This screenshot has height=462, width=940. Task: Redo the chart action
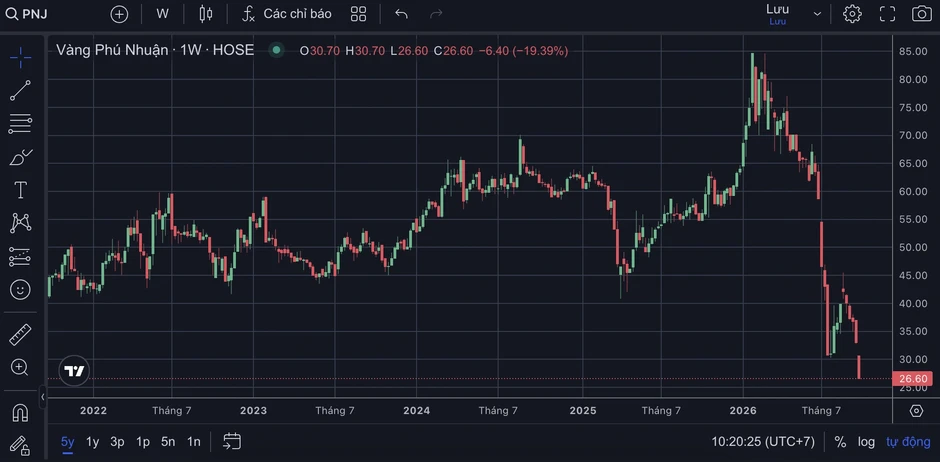coord(436,14)
